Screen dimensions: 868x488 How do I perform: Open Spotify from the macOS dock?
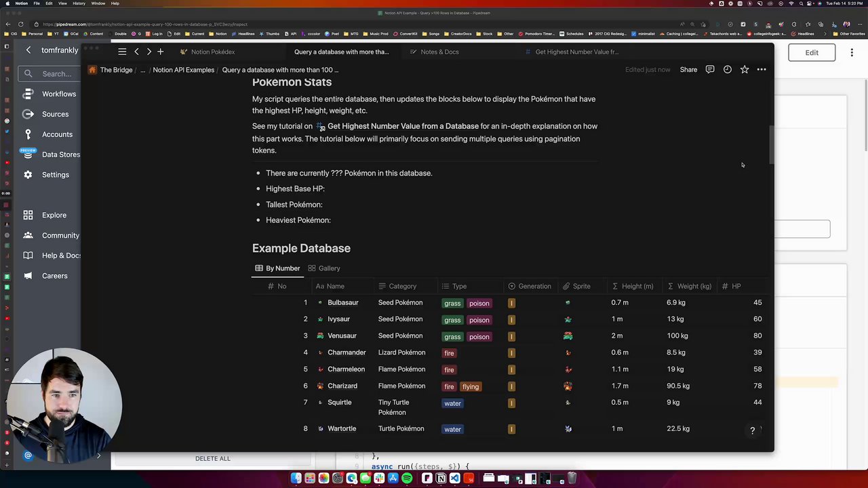tap(407, 479)
